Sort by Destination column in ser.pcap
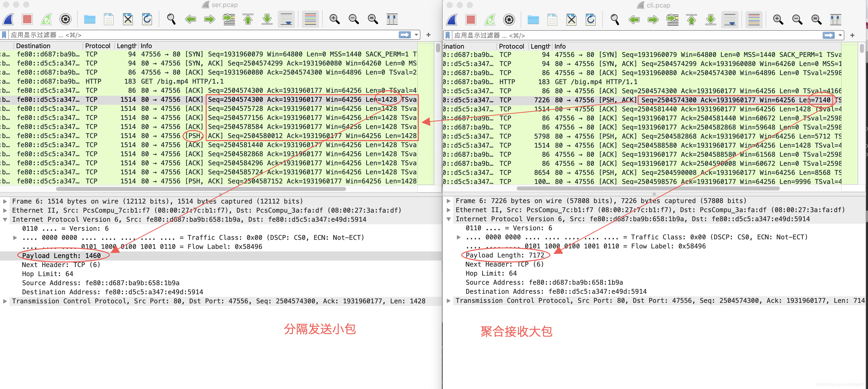Image resolution: width=868 pixels, height=389 pixels. tap(48, 46)
